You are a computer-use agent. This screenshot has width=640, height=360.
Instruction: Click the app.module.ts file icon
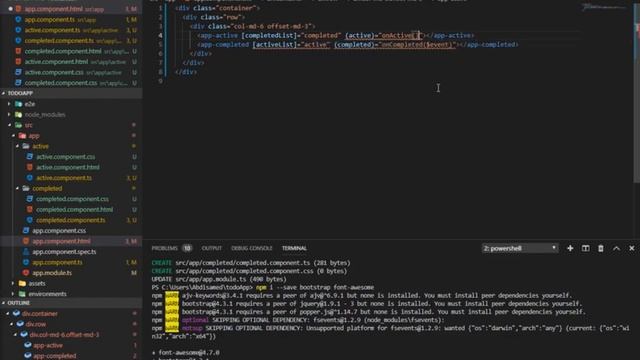[x=26, y=273]
